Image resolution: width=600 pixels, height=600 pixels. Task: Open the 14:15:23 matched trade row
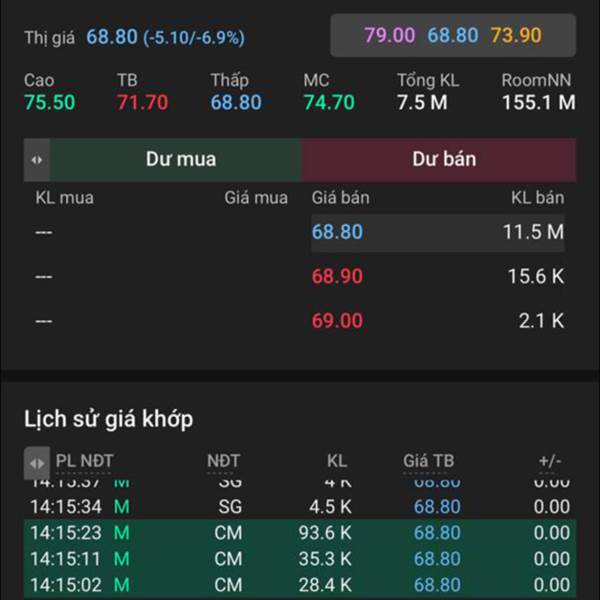point(300,533)
